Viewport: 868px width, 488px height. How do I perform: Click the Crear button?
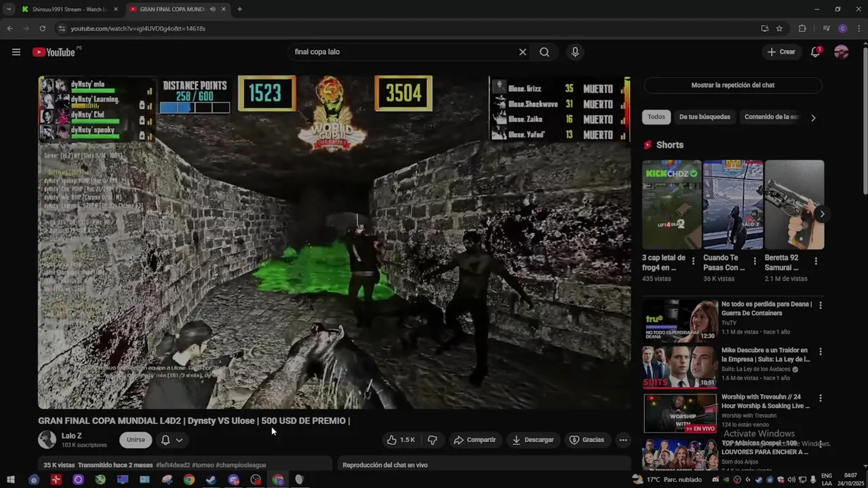(781, 52)
